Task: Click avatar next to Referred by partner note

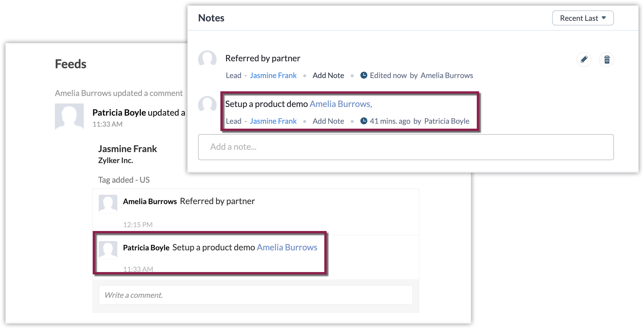Action: tap(207, 59)
